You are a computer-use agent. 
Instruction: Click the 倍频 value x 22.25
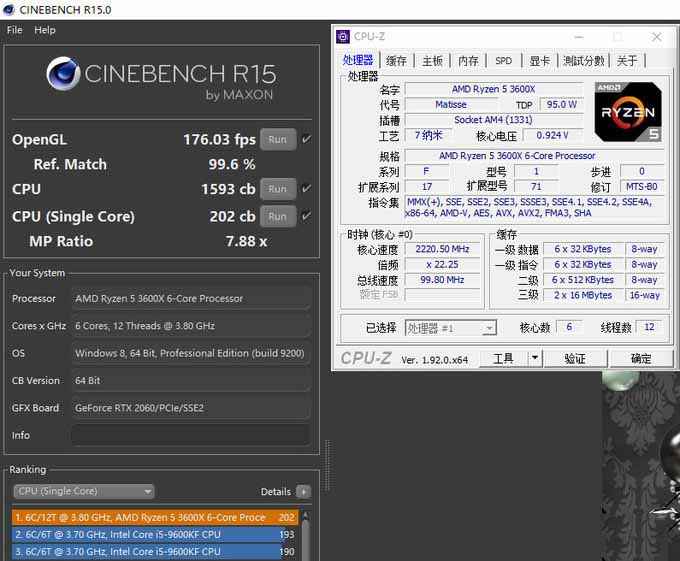click(442, 264)
